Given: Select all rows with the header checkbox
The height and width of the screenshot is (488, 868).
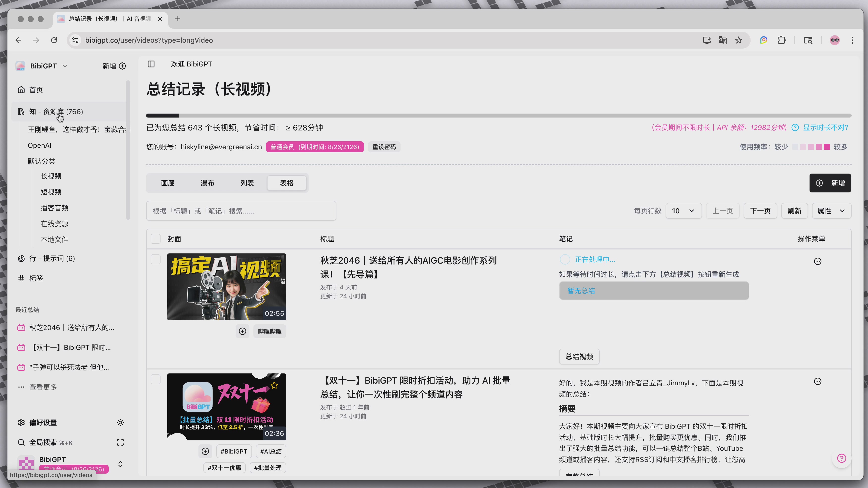Looking at the screenshot, I should click(155, 239).
